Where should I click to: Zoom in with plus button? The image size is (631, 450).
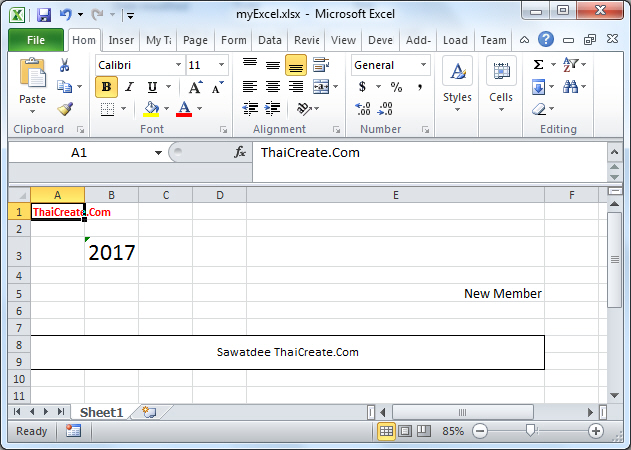(x=596, y=431)
